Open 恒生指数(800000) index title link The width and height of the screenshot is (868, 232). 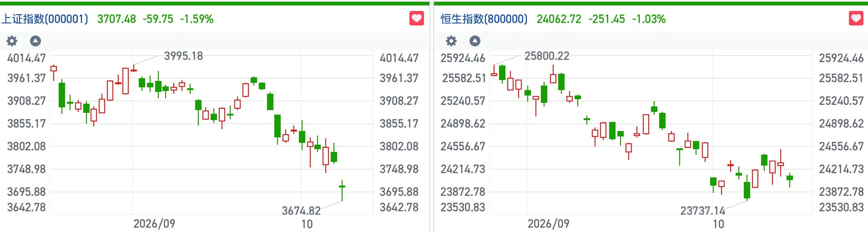click(x=484, y=19)
